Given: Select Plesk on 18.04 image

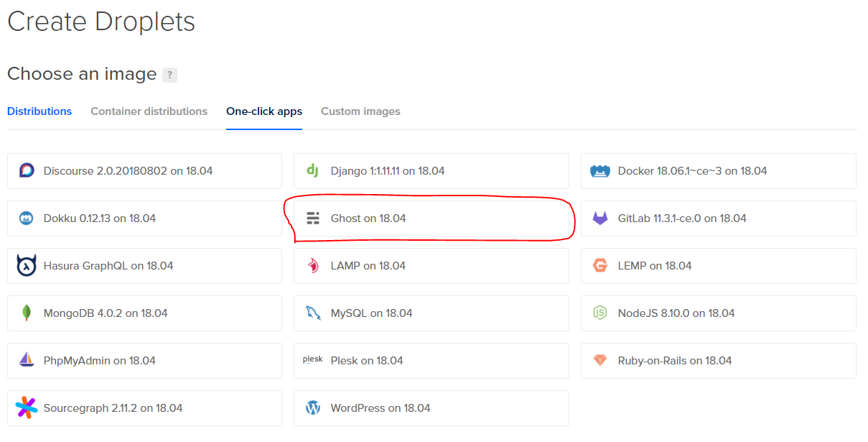Looking at the screenshot, I should point(431,361).
